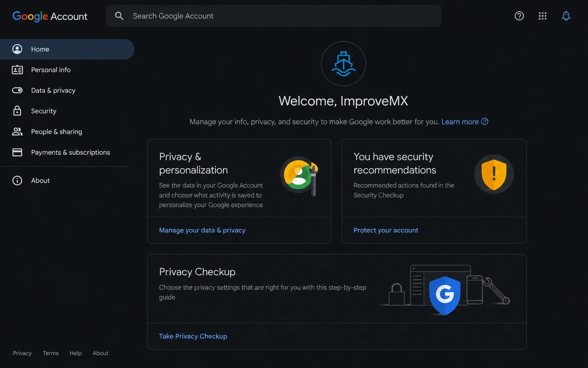Focus the Search Google Account field

pyautogui.click(x=274, y=16)
